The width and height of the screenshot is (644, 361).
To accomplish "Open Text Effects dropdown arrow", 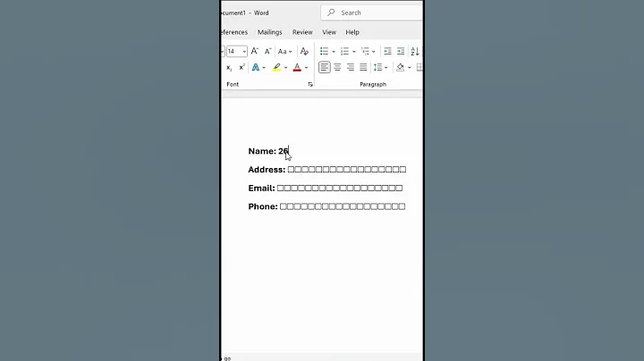I will click(264, 68).
